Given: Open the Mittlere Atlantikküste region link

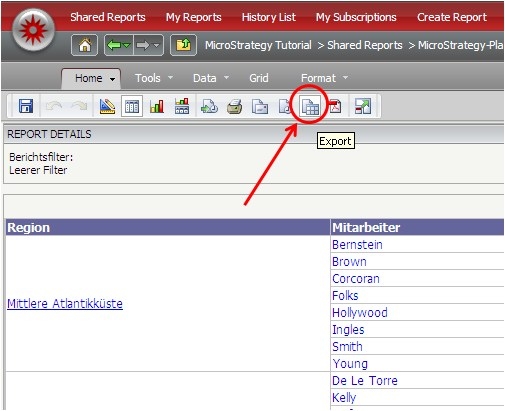Looking at the screenshot, I should 65,304.
